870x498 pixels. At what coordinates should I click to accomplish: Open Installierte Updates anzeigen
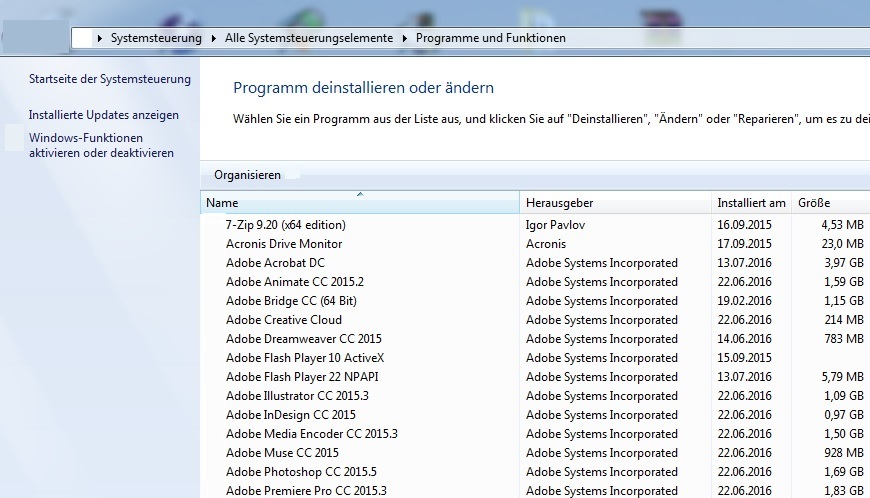point(104,115)
